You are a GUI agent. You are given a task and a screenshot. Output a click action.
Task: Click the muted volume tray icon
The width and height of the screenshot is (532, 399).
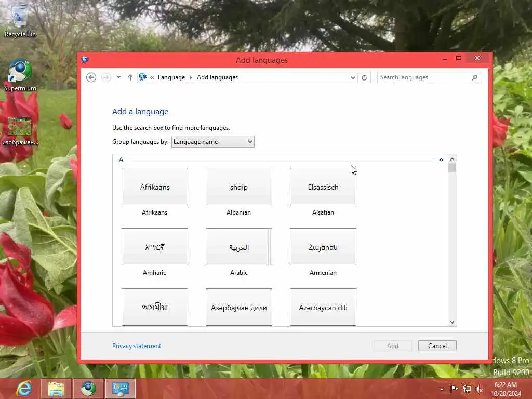pos(479,389)
